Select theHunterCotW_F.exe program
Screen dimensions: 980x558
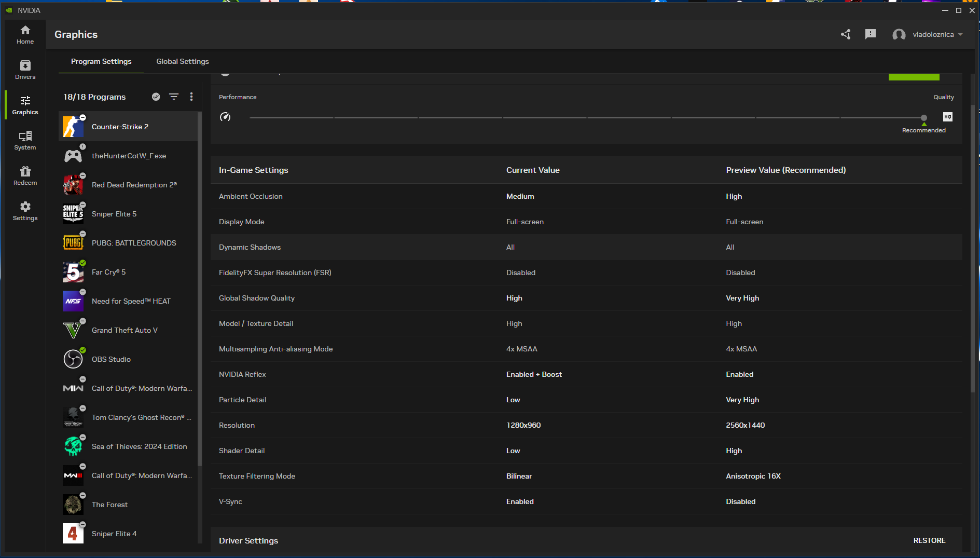point(128,156)
